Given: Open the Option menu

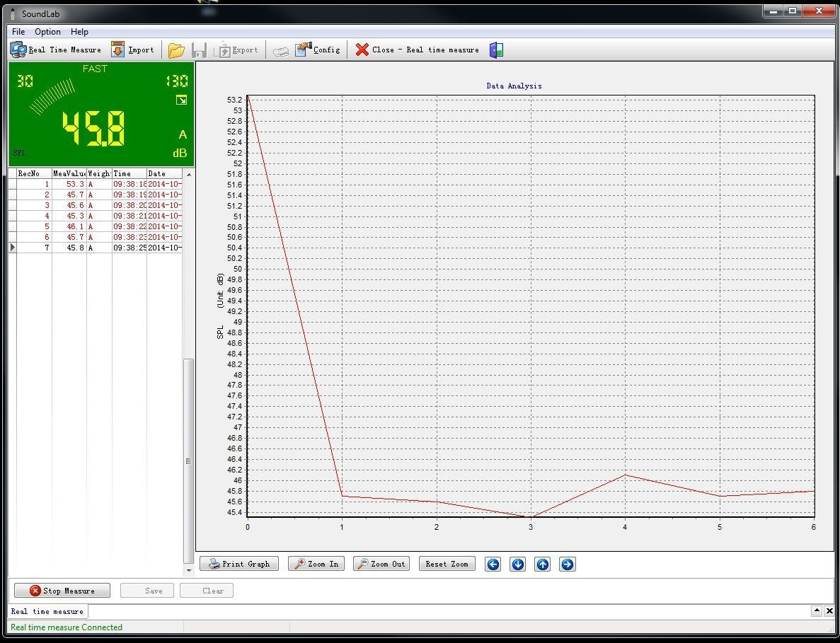Looking at the screenshot, I should 47,31.
